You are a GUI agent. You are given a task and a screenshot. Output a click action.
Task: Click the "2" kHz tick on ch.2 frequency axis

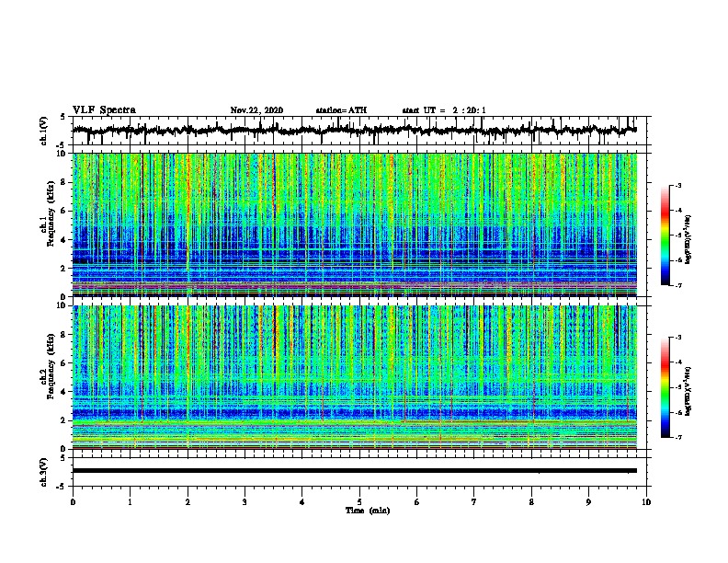pos(64,420)
